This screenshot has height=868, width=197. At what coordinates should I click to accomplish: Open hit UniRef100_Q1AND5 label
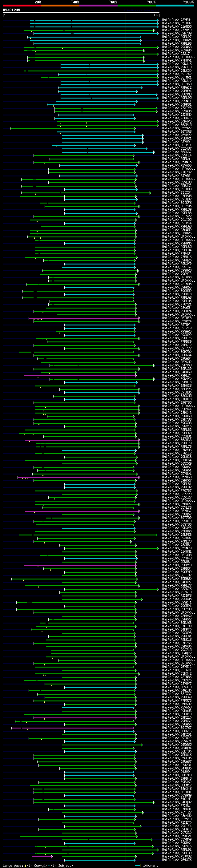(x=177, y=26)
